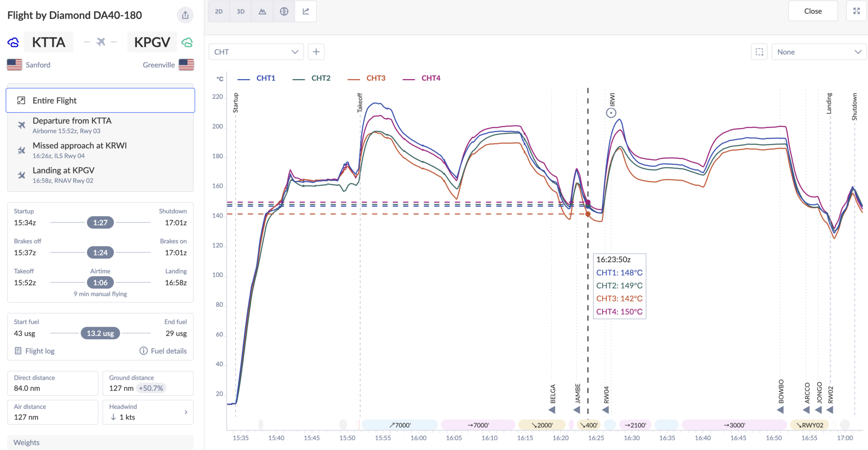Switch to the 3D view
The image size is (868, 450).
[x=241, y=11]
